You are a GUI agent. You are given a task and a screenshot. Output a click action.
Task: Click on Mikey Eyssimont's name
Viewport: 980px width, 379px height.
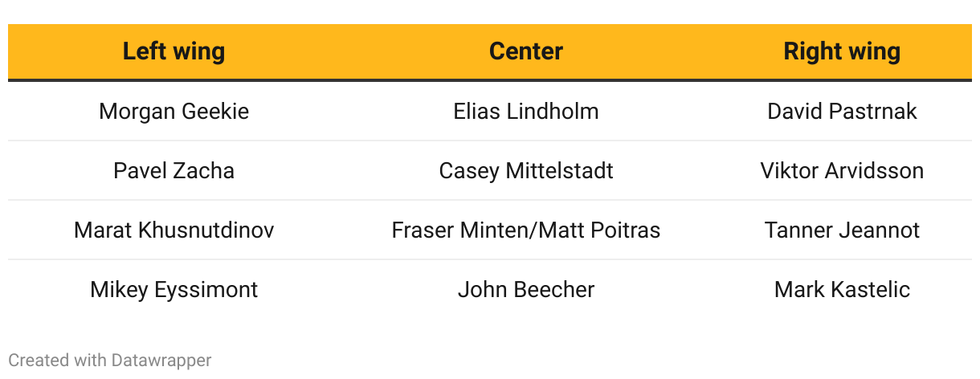pyautogui.click(x=174, y=289)
